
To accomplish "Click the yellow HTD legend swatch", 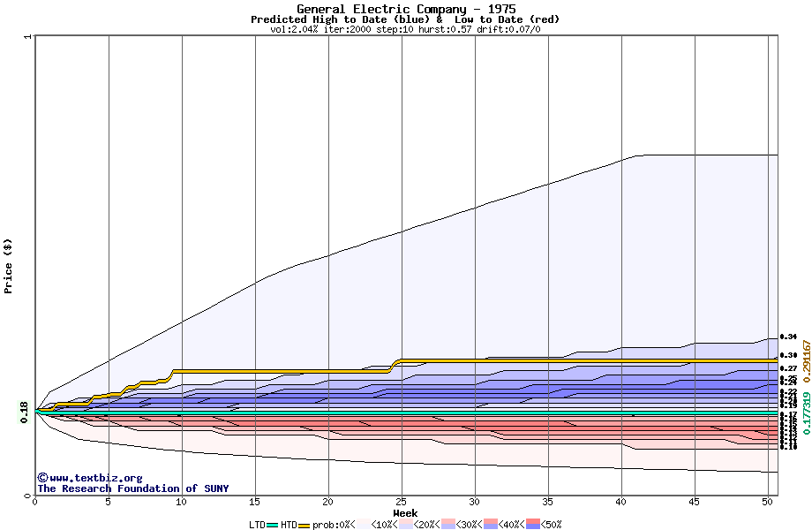I will [304, 526].
